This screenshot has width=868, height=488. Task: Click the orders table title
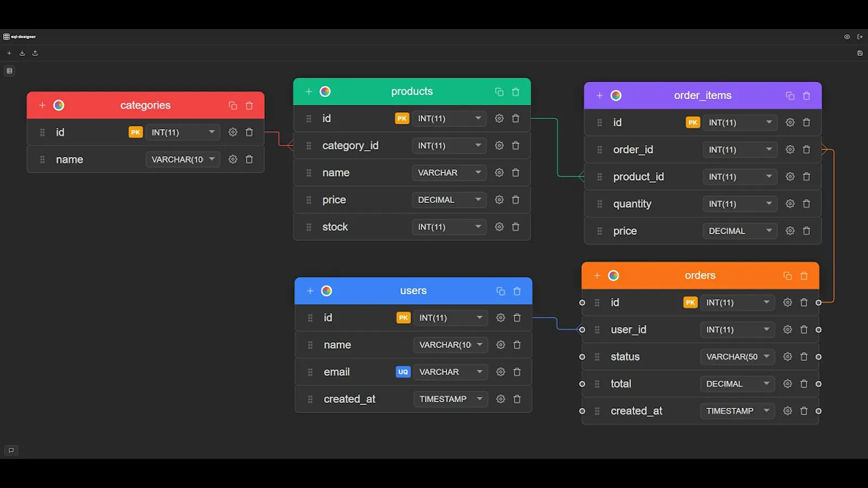[700, 276]
